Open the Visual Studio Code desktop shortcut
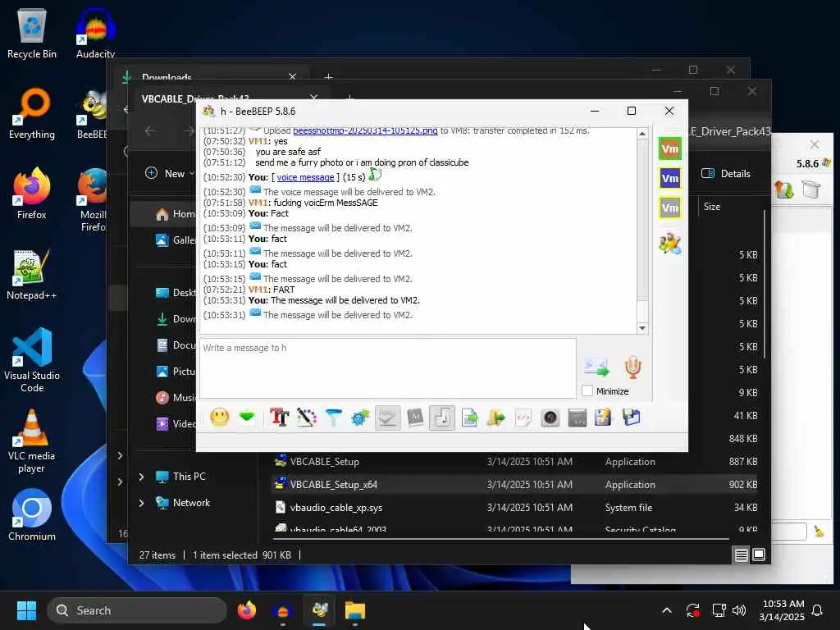 tap(32, 360)
